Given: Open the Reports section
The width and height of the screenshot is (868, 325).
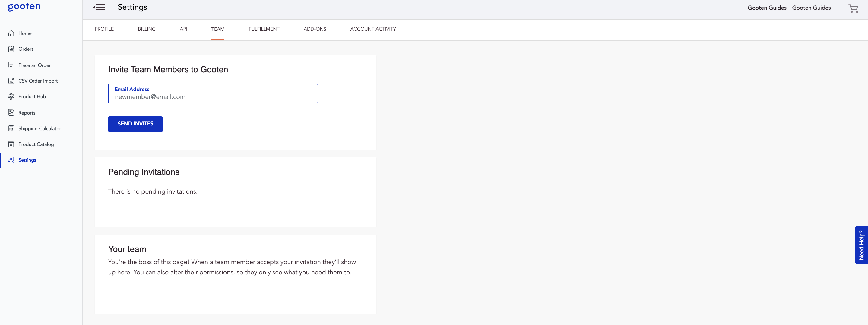Looking at the screenshot, I should click(11, 112).
